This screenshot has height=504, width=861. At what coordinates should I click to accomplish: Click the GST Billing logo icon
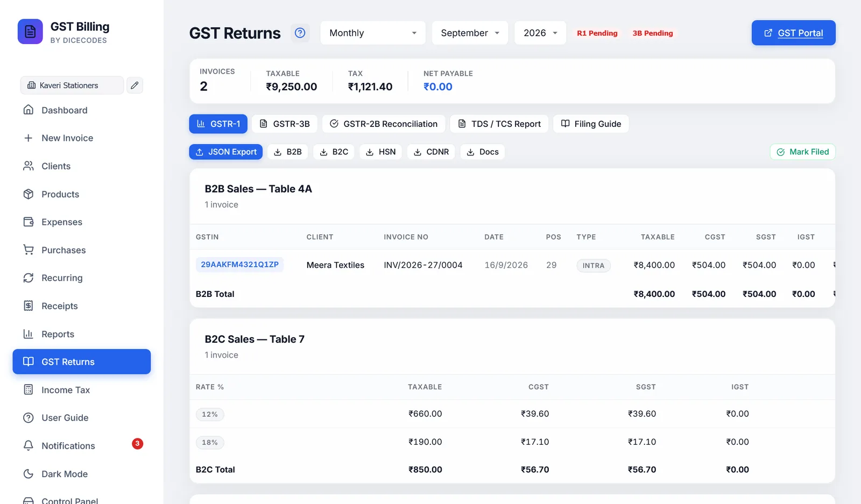tap(30, 32)
